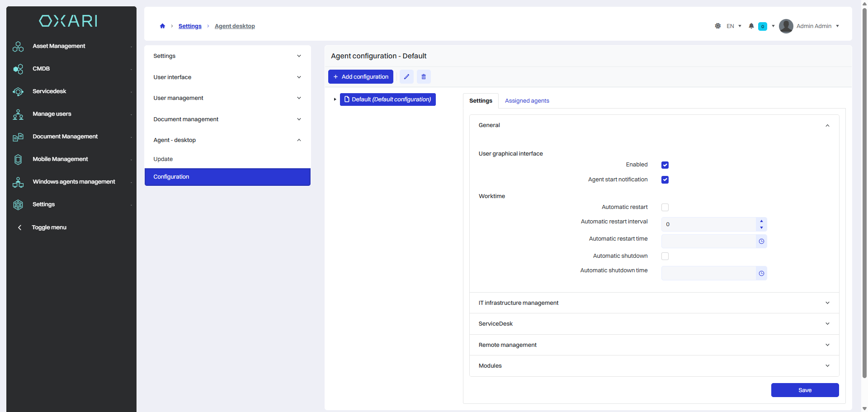Select Update in Agent-desktop menu
Viewport: 868px width, 412px height.
pos(163,159)
